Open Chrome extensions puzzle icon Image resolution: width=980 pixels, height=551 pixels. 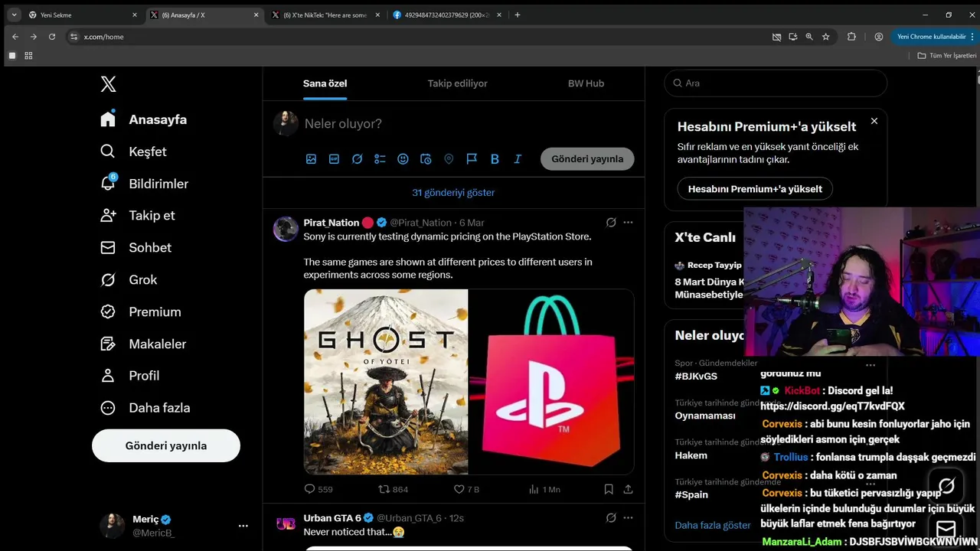point(851,37)
